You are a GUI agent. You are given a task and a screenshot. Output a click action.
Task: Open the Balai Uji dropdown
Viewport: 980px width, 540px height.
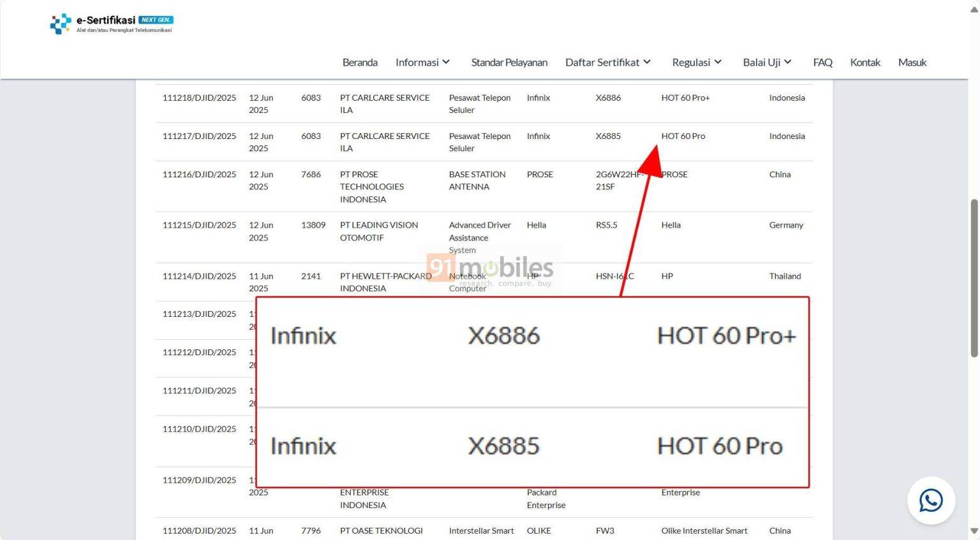coord(766,62)
